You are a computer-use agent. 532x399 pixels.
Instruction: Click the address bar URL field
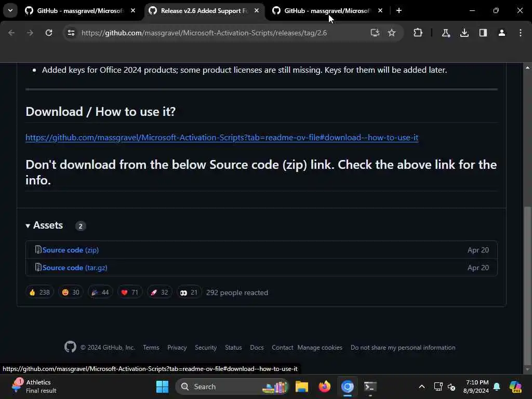point(204,33)
